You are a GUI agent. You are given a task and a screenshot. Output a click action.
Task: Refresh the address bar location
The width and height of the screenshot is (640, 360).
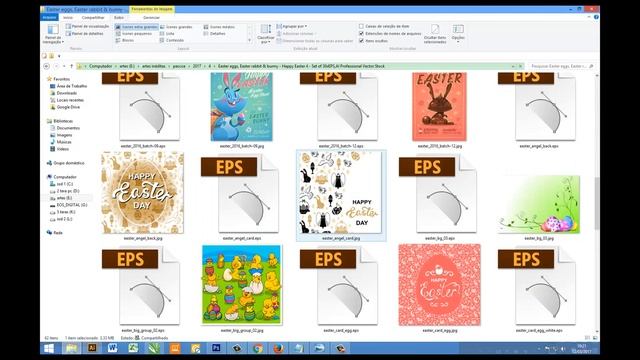coord(520,66)
